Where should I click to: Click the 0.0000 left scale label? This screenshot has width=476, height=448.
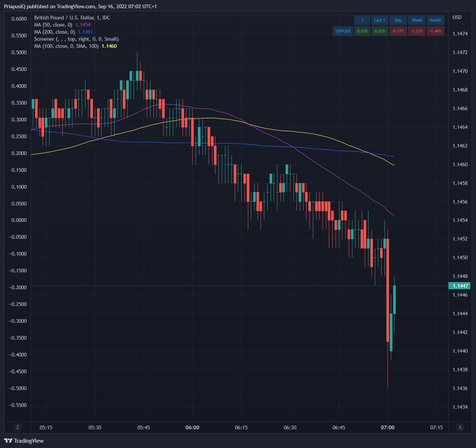19,220
